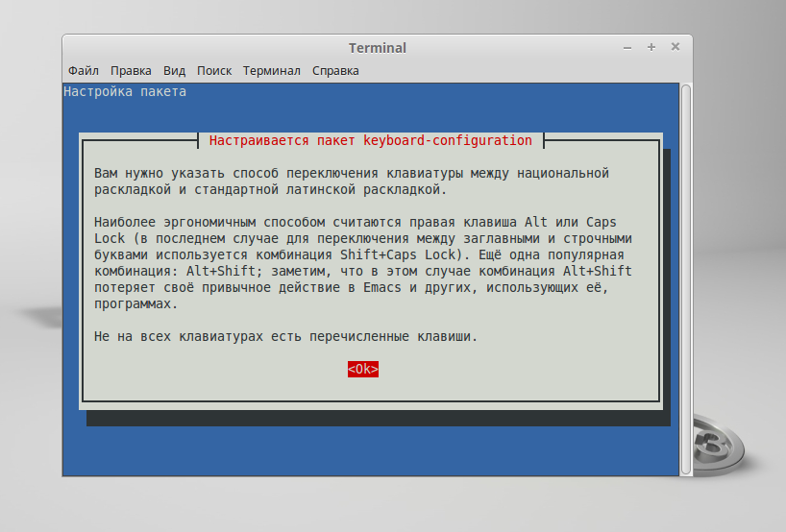
Task: Click the 'Настройка пакета' header text
Action: pyautogui.click(x=125, y=92)
